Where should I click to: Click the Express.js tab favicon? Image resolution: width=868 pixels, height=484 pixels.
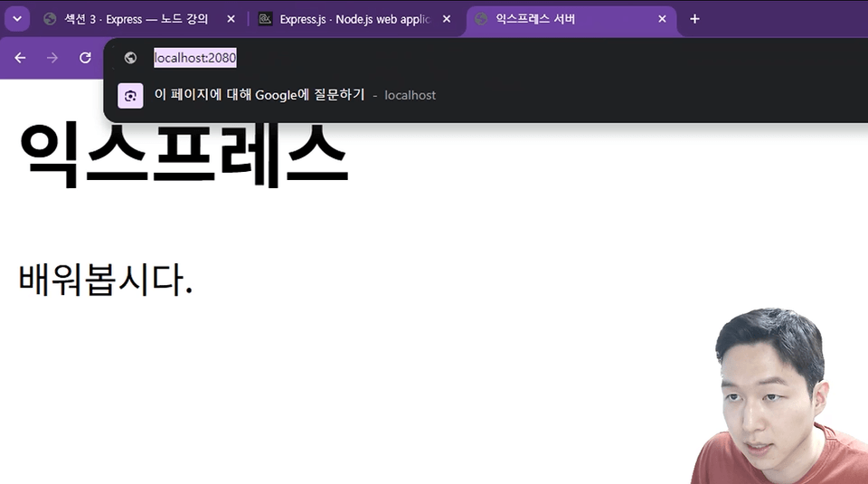266,19
